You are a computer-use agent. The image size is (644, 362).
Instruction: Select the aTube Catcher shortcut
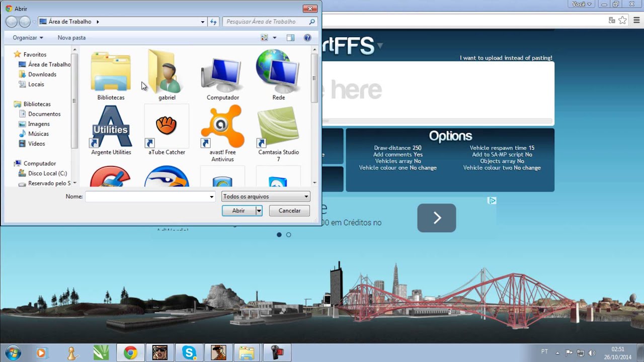coord(167,130)
